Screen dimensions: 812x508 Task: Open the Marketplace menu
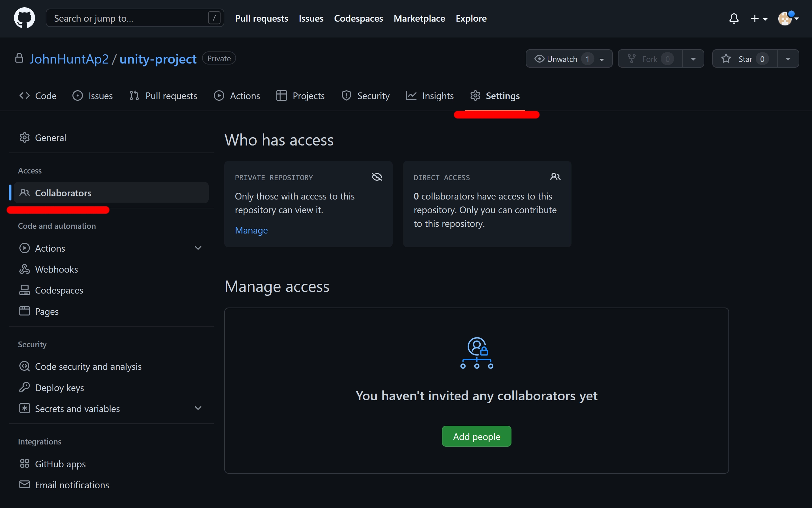point(419,18)
